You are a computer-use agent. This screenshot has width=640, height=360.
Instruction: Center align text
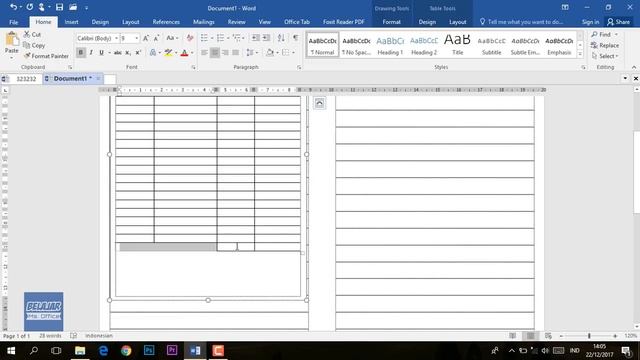215,53
